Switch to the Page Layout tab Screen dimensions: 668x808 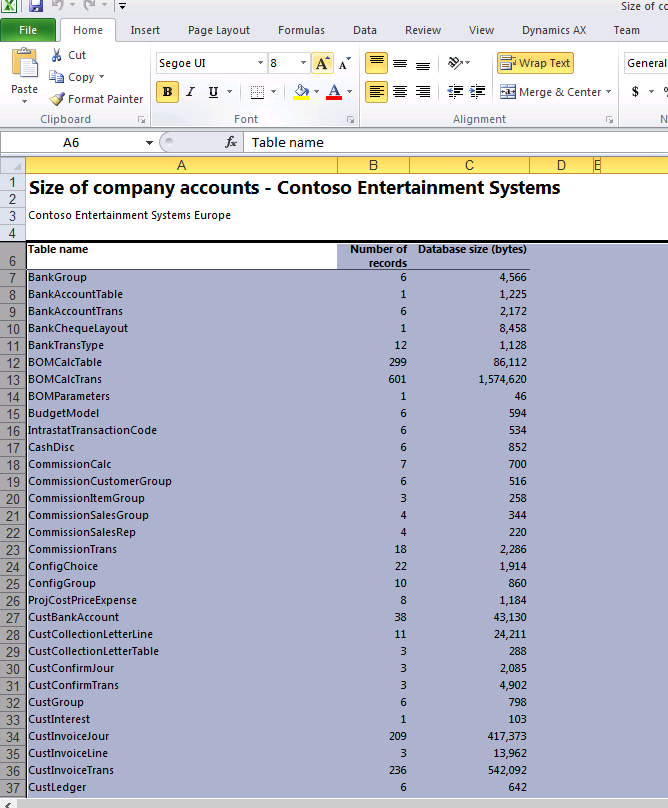pos(219,30)
